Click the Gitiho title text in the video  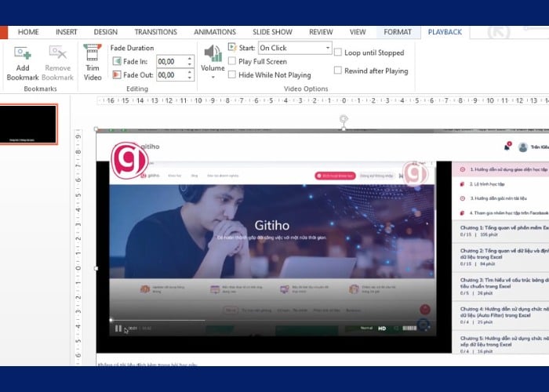[271, 225]
